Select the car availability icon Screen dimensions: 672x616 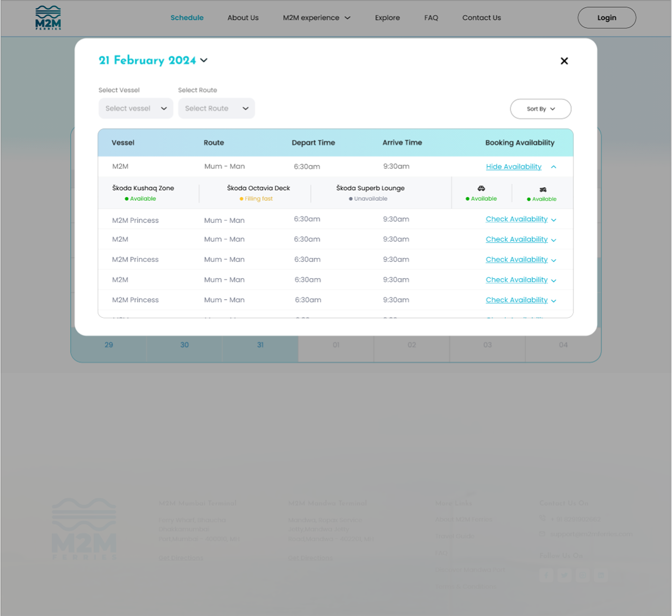point(482,188)
